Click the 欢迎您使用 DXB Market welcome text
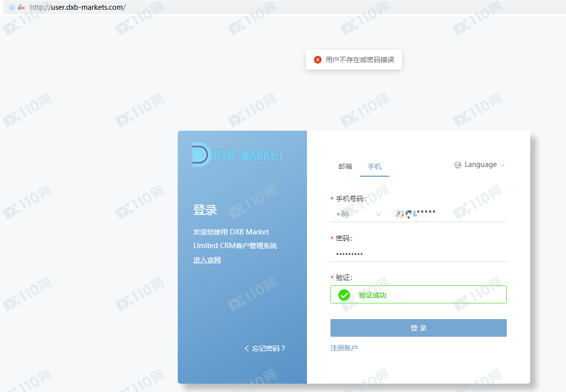 [231, 232]
